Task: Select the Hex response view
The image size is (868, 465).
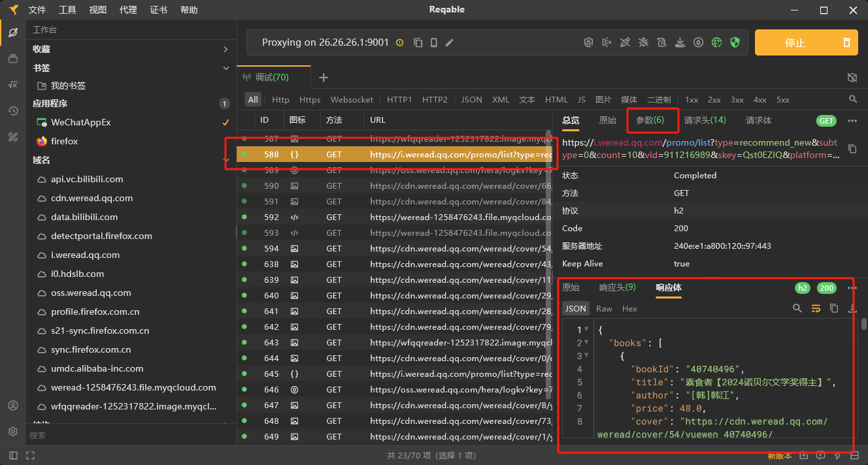Action: point(629,308)
